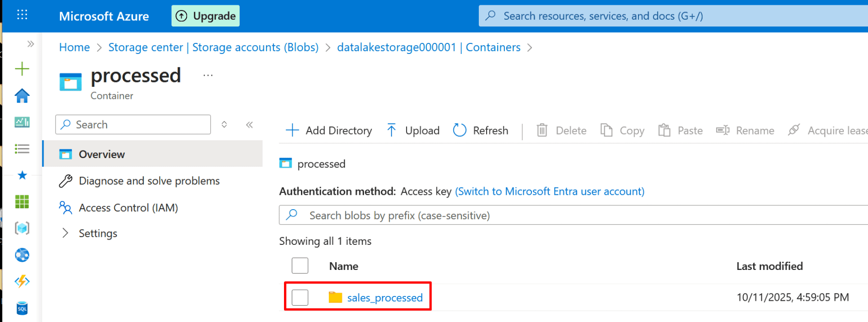The image size is (868, 322).
Task: Go to Home via sidebar house icon
Action: click(22, 96)
